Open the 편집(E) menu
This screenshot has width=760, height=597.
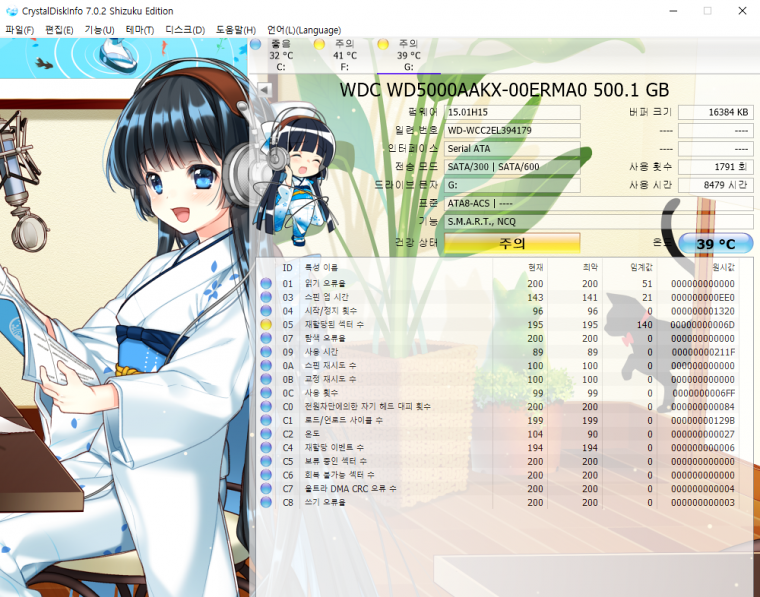pyautogui.click(x=59, y=30)
